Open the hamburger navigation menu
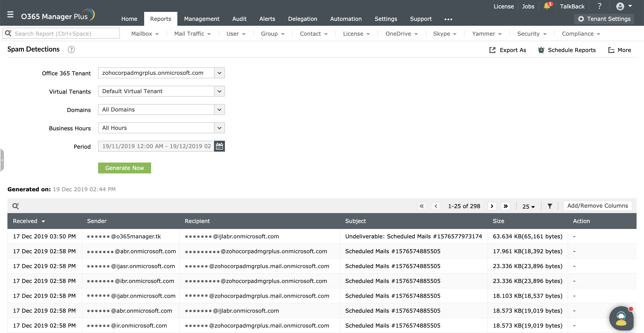Viewport: 644px width, 333px height. [10, 15]
